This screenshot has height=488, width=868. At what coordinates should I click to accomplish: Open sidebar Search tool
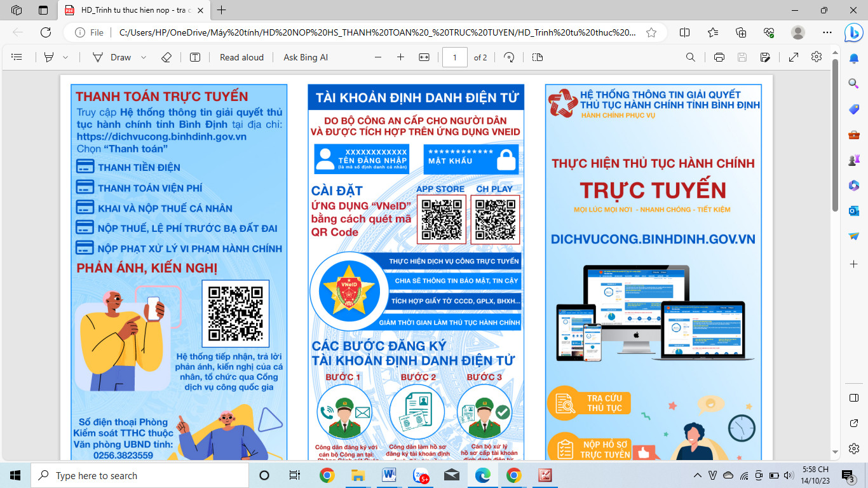pos(854,83)
